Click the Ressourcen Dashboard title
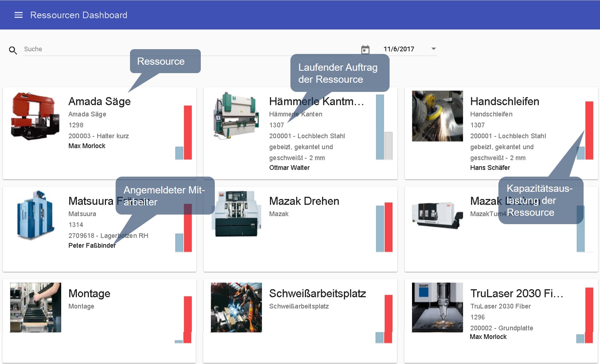Viewport: 600px width, 364px height. tap(79, 15)
